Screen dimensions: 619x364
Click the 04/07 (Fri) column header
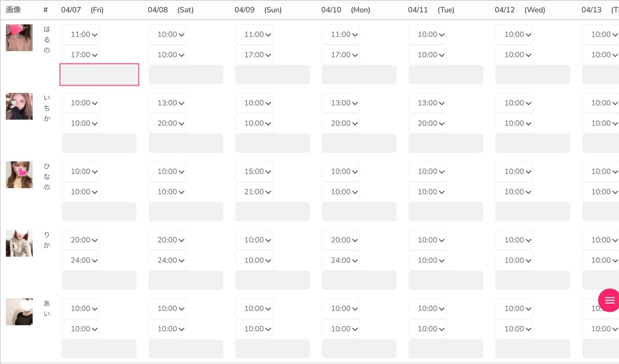point(82,10)
